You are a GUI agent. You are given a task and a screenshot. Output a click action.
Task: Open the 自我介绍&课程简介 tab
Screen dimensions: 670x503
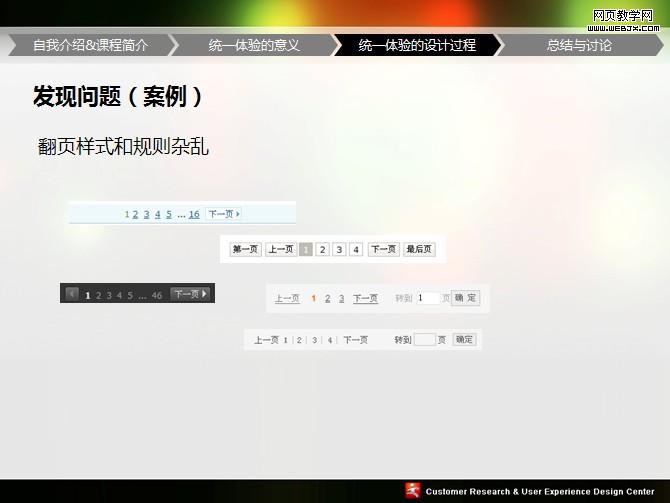(x=90, y=45)
